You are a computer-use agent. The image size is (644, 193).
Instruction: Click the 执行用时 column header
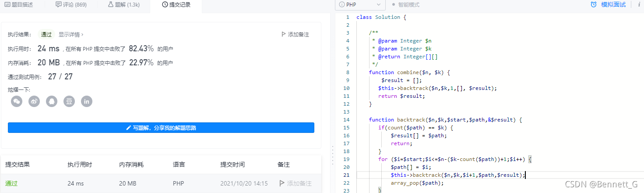tap(80, 164)
